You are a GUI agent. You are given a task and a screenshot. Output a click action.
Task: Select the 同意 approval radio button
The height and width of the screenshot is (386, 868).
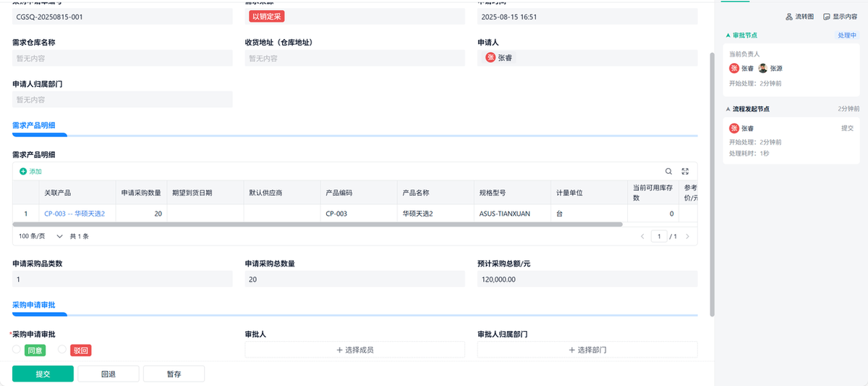pyautogui.click(x=17, y=350)
